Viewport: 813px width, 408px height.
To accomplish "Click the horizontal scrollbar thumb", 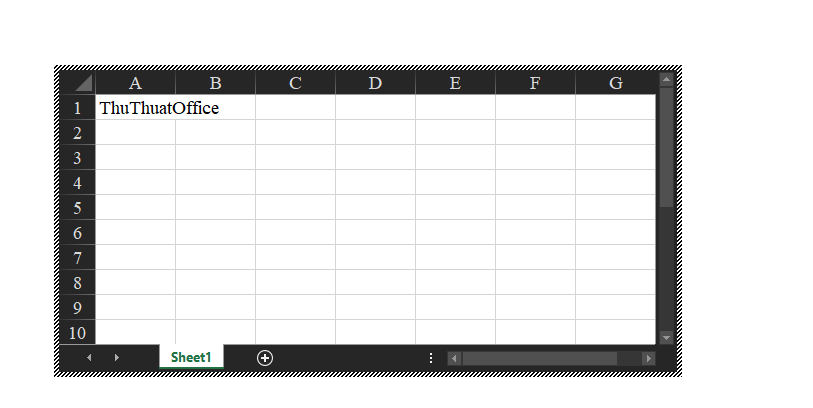I will coord(540,358).
